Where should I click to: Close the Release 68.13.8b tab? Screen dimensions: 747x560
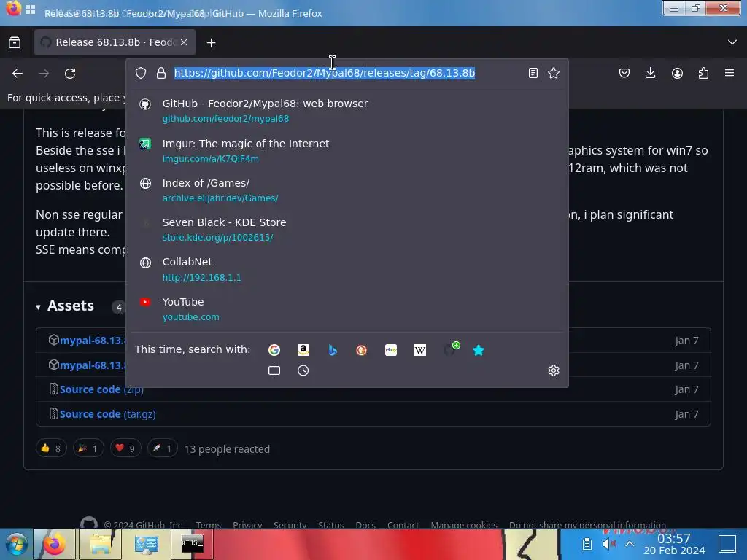(184, 42)
